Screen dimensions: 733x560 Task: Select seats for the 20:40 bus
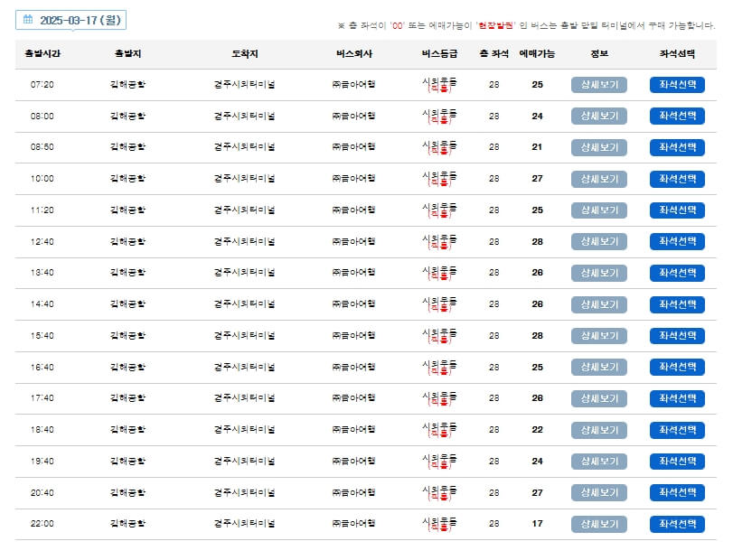(x=677, y=493)
